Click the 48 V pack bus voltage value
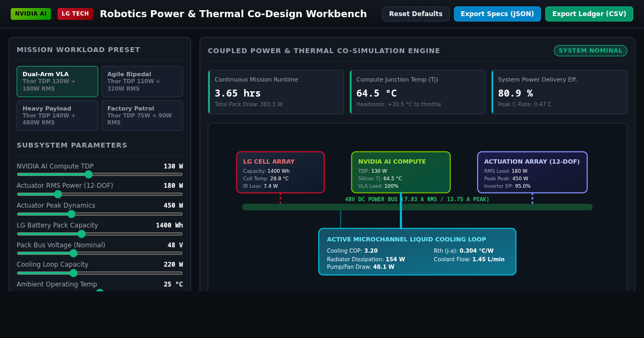The width and height of the screenshot is (644, 338). click(x=175, y=245)
